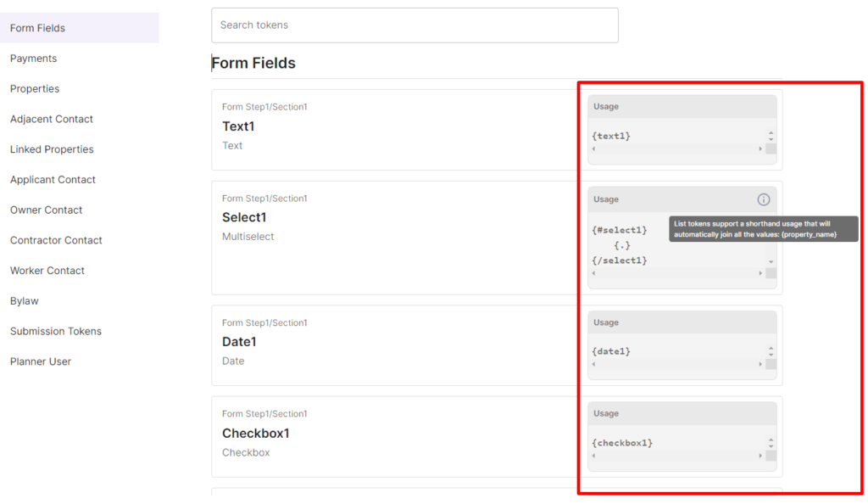Click the horizontal scrollbar under the {#select1} code
Viewport: 868px width, 504px height.
[x=676, y=274]
